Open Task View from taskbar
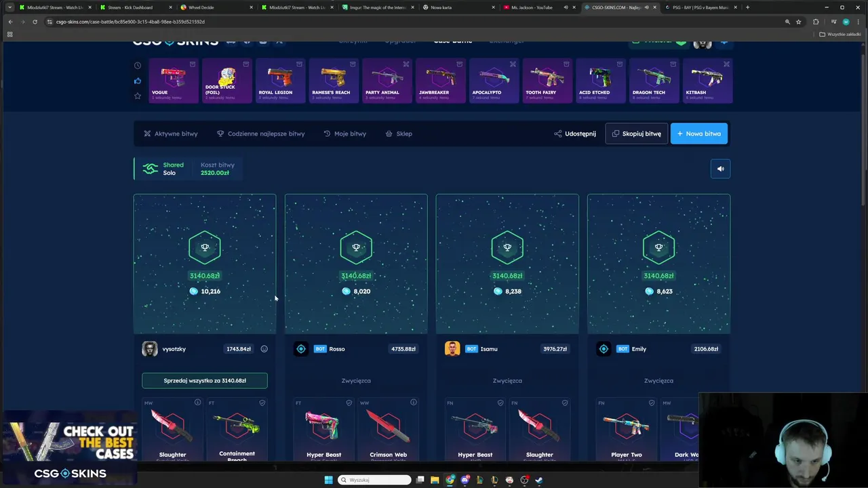Viewport: 868px width, 488px height. pos(420,480)
